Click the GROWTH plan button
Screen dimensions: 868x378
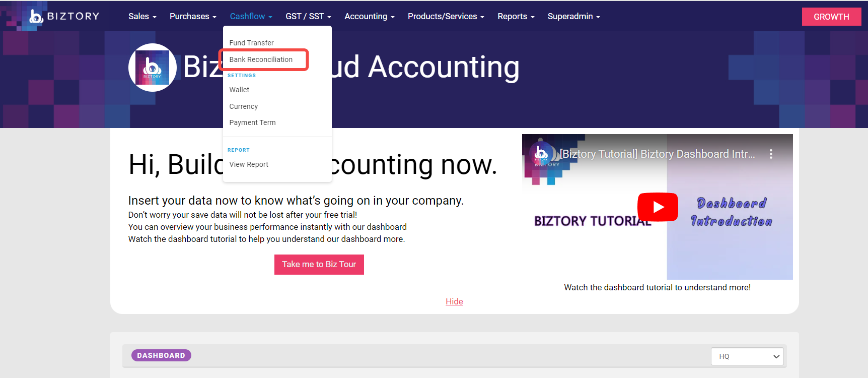(x=831, y=17)
